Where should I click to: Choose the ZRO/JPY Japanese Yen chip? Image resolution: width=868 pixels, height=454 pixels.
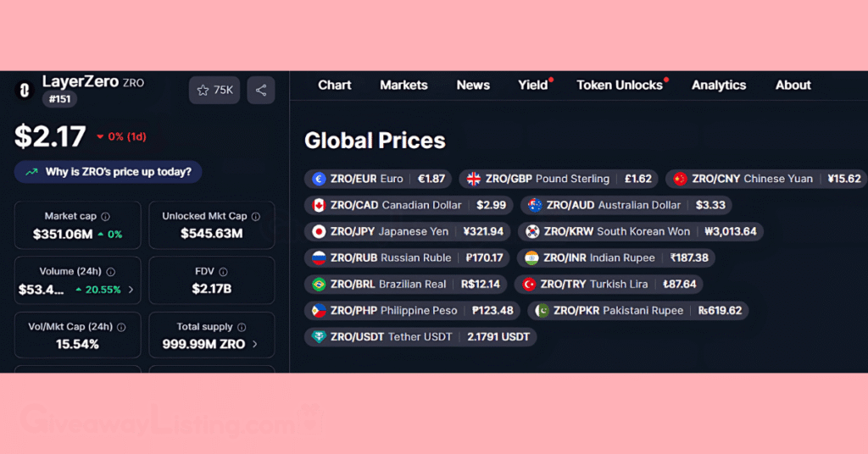408,232
